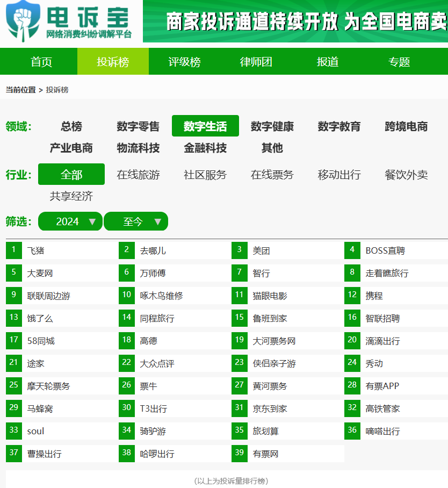Open rank 24 秀动 entry
448x488 pixels.
pyautogui.click(x=396, y=363)
